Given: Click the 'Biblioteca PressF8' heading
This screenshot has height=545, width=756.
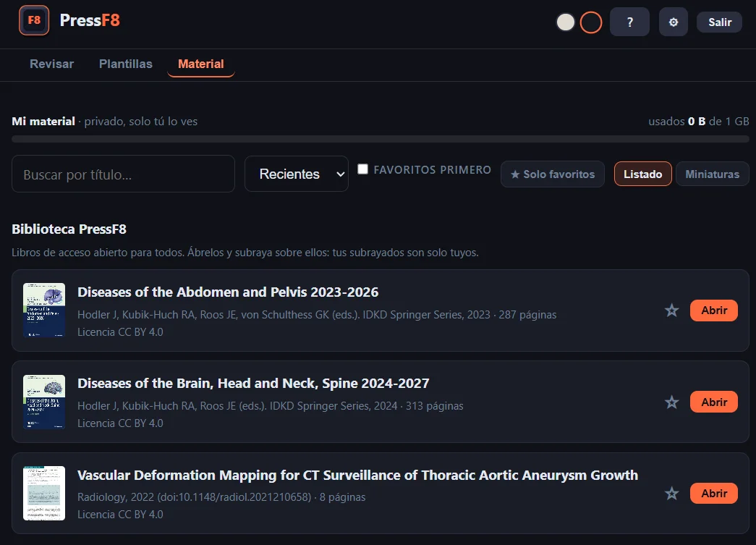Looking at the screenshot, I should coord(69,229).
